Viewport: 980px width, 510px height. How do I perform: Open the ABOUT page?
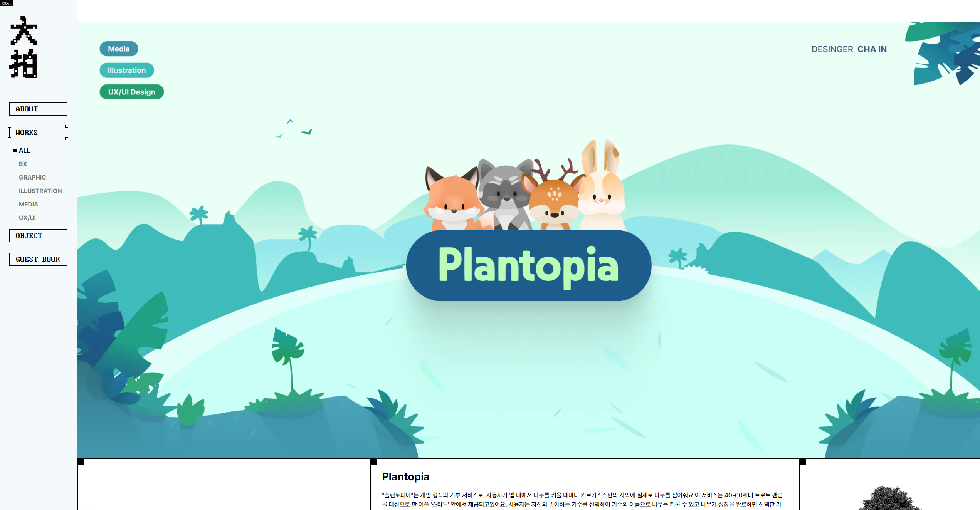[x=38, y=109]
